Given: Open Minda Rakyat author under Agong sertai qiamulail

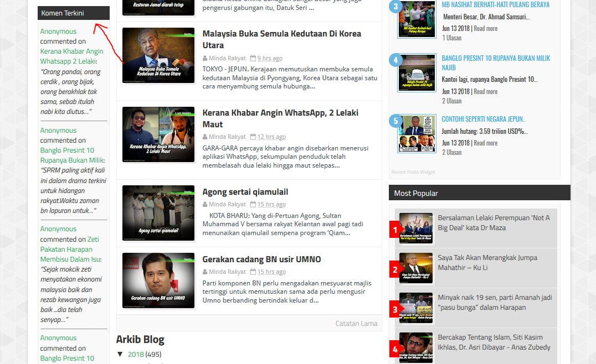Looking at the screenshot, I should [227, 205].
